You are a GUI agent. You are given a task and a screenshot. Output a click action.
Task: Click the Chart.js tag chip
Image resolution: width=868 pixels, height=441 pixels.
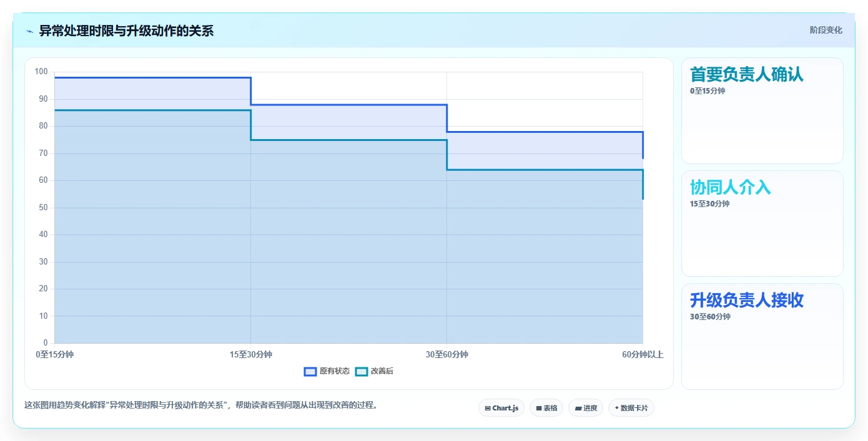click(501, 408)
